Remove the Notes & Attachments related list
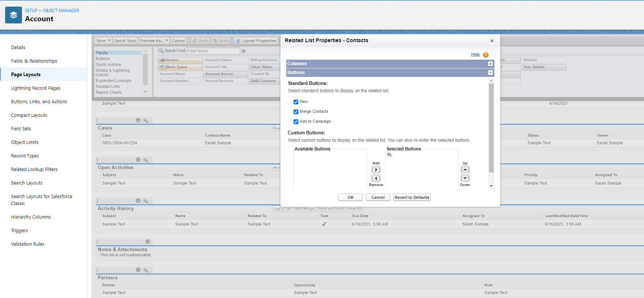Screen dimensions: 644x298 [148, 242]
